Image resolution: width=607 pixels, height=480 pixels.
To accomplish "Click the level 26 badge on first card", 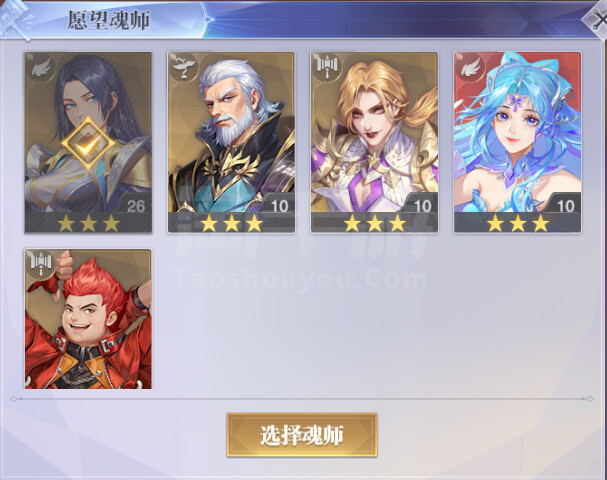I will pos(135,205).
